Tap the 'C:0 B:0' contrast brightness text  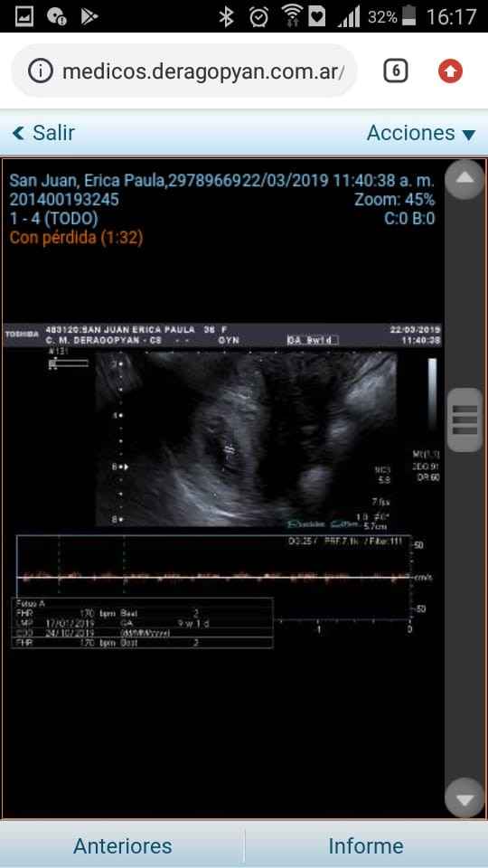tap(409, 219)
